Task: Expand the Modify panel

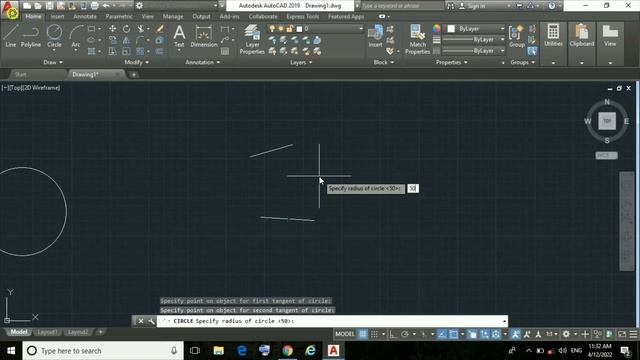Action: coord(137,62)
